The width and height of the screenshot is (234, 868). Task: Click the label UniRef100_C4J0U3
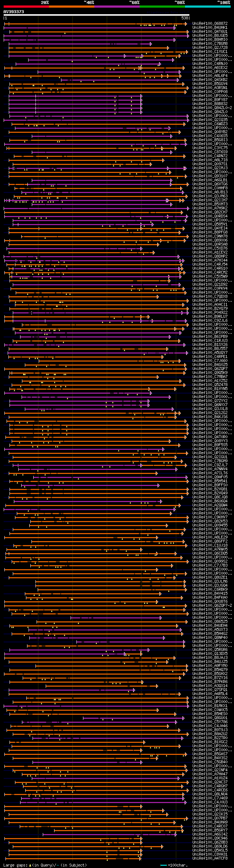tap(210, 802)
